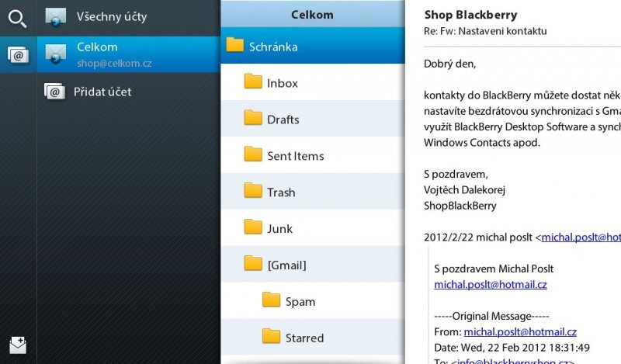Select the accounts @ icon in sidebar
This screenshot has height=364, width=621.
[18, 54]
